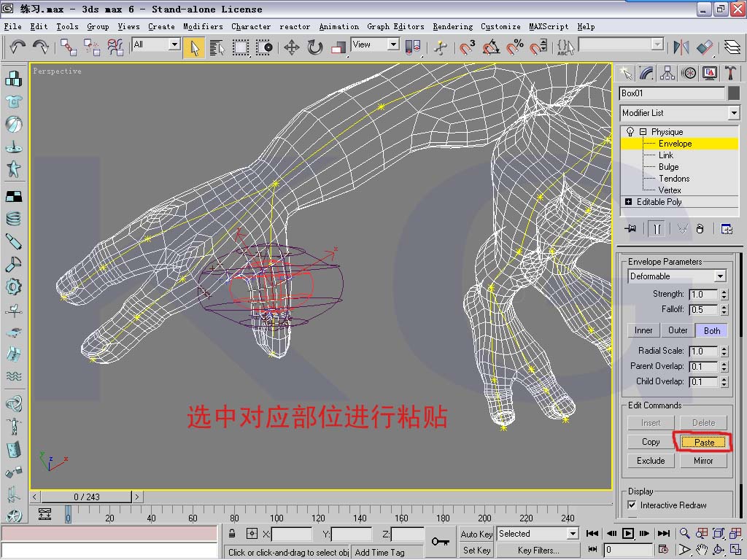Screen dimensions: 747x560
Task: Open the Hierarchy command panel tab
Action: coord(667,73)
